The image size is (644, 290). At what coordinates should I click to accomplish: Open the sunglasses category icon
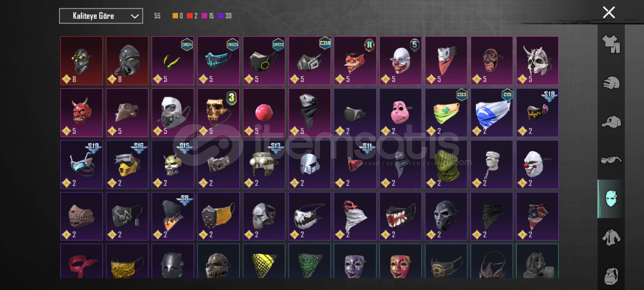pyautogui.click(x=611, y=160)
